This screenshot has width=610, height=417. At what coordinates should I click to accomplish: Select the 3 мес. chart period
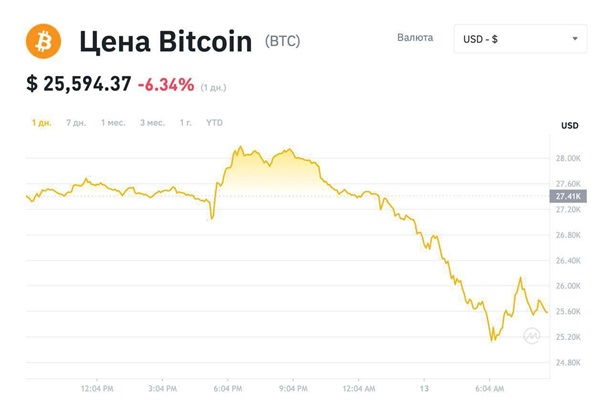point(152,123)
